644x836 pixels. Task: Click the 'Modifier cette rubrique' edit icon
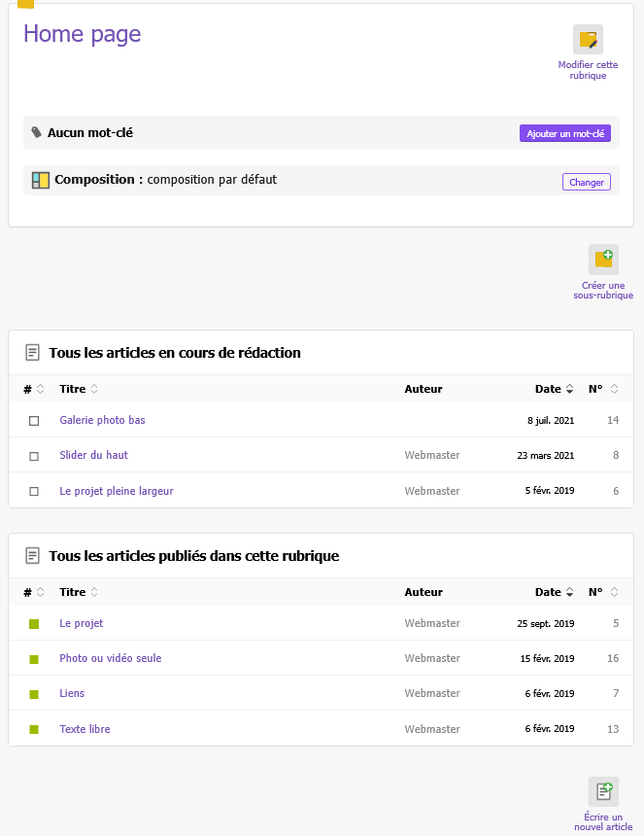click(x=588, y=40)
